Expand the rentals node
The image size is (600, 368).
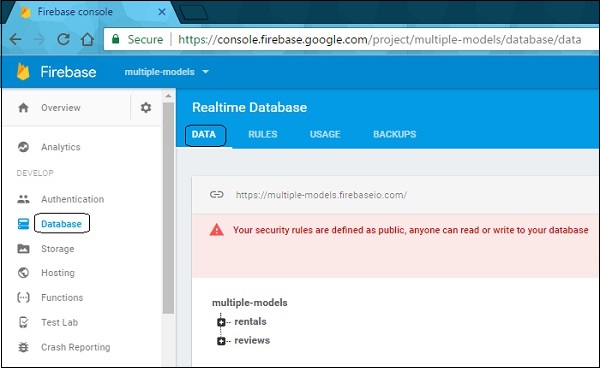coord(221,322)
